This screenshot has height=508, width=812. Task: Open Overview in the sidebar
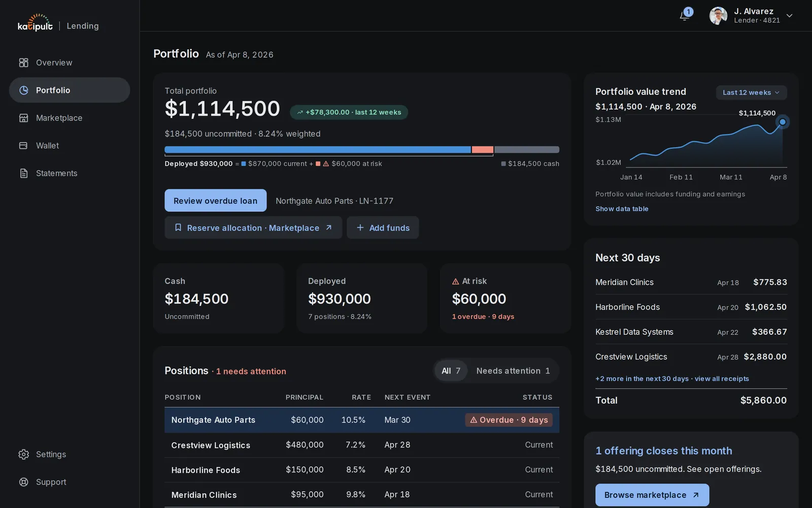point(70,62)
